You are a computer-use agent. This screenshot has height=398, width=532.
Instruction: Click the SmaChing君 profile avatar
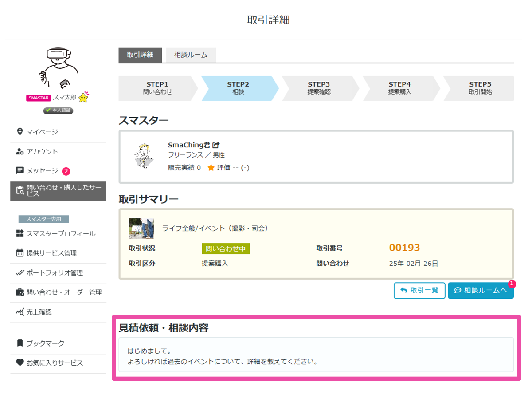pos(143,156)
